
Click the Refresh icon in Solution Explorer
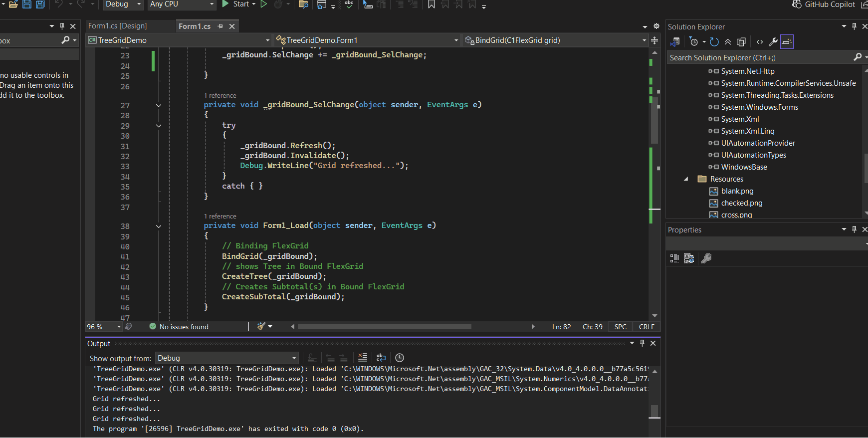click(x=714, y=42)
